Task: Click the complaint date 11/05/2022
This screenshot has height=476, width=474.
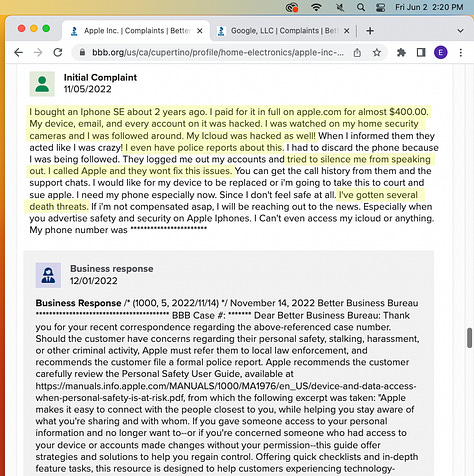Action: click(x=88, y=89)
